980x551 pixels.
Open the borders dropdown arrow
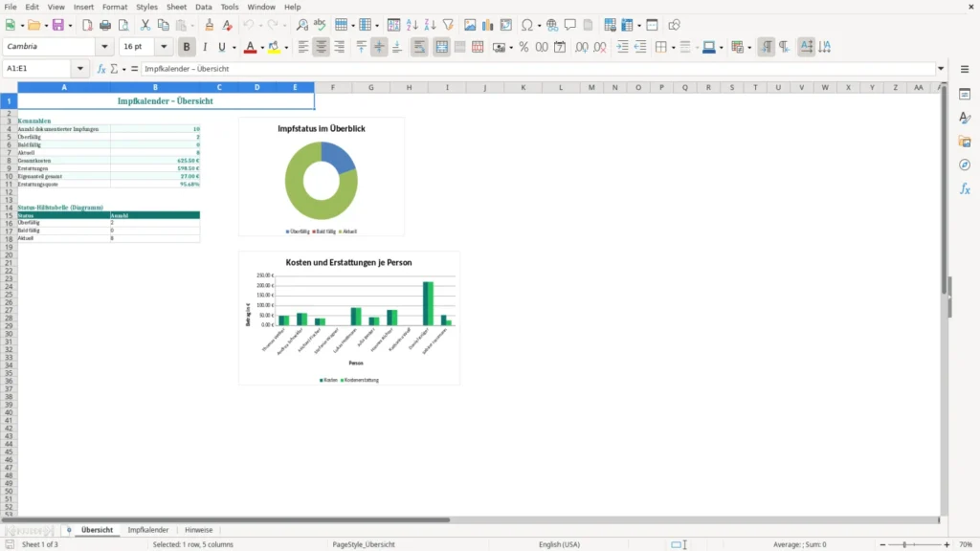[673, 48]
